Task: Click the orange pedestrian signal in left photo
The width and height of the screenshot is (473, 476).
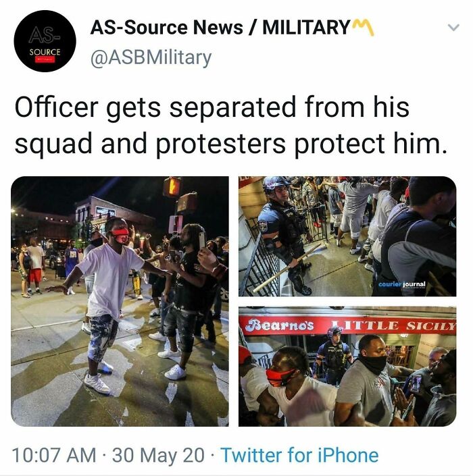Action: (x=172, y=187)
